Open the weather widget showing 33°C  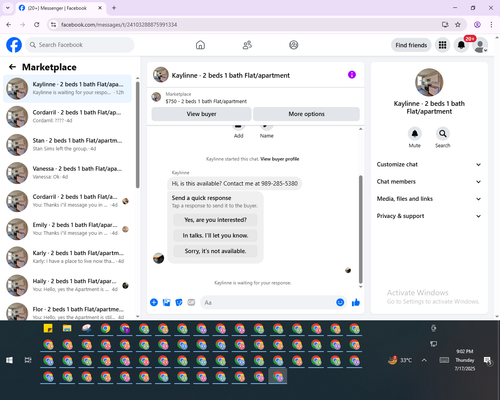click(400, 360)
